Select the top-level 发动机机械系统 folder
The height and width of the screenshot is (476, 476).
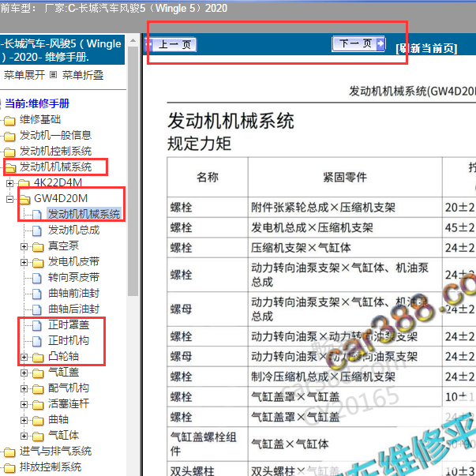pyautogui.click(x=55, y=167)
